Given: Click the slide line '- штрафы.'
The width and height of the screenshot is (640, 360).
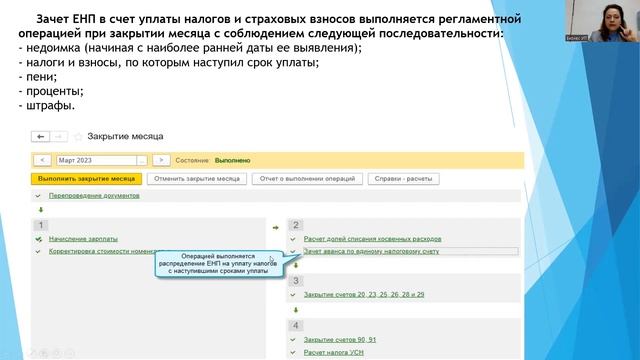Looking at the screenshot, I should 47,106.
